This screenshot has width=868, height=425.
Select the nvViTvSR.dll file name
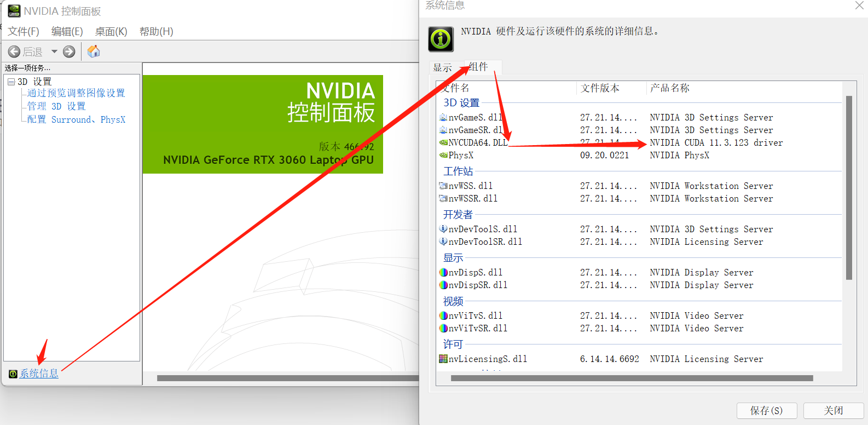coord(478,328)
